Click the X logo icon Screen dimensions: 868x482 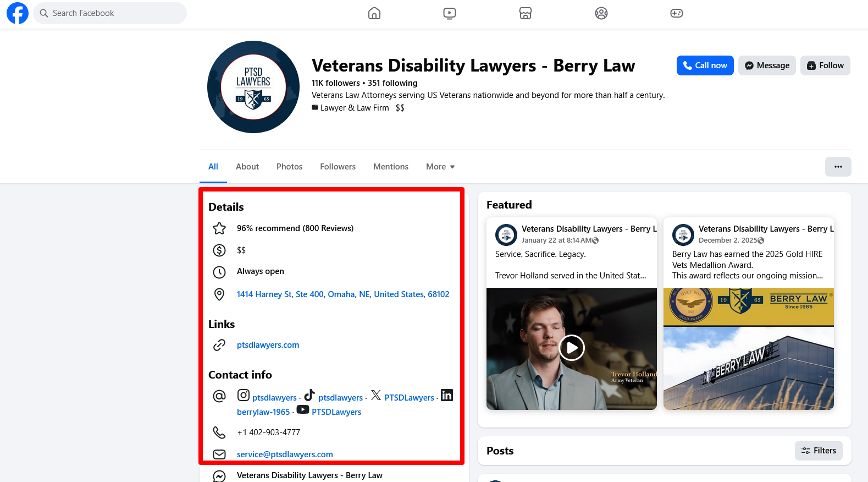tap(376, 395)
